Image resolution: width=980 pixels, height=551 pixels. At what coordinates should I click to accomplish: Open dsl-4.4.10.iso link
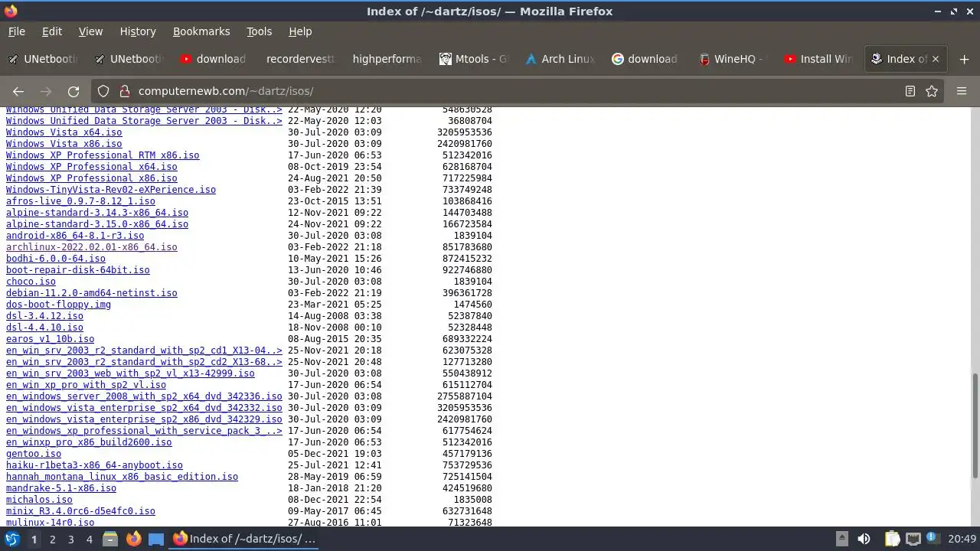pos(44,328)
